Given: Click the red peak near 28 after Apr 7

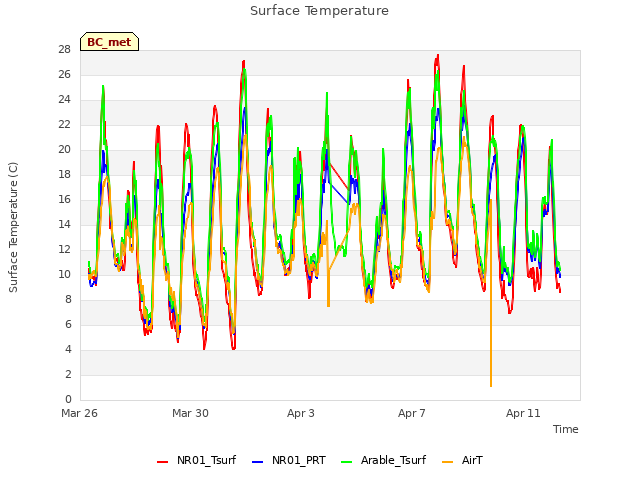Looking at the screenshot, I should tap(438, 56).
